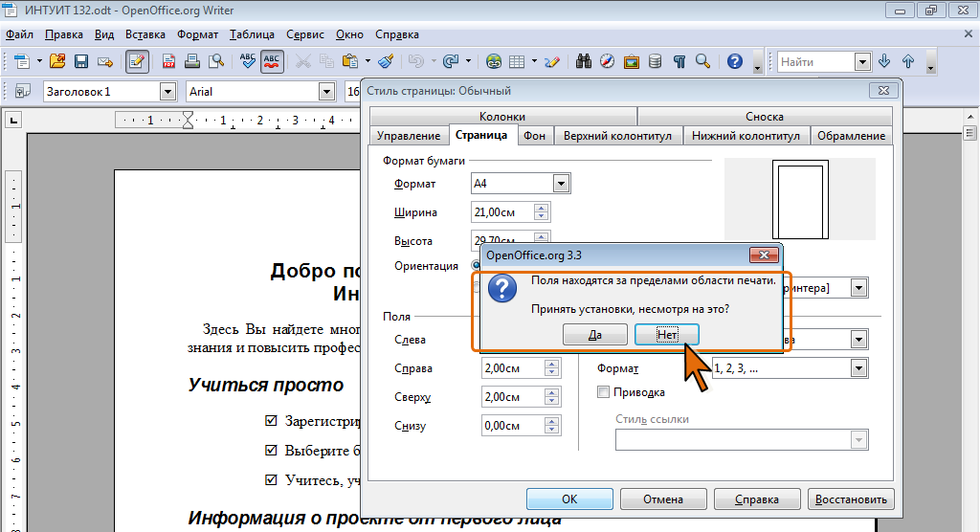The image size is (980, 532).
Task: Click OK in page style dialog
Action: [x=569, y=499]
